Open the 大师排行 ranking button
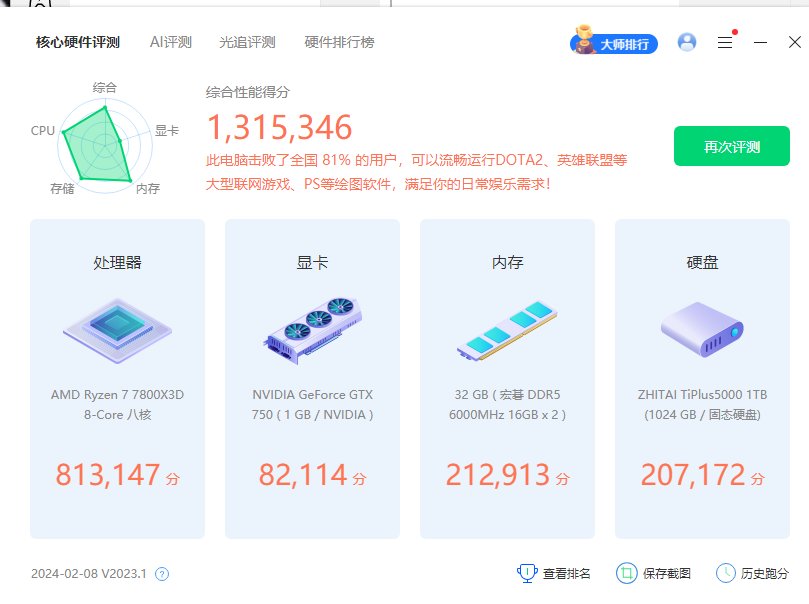Screen dimensions: 809x604 613,41
